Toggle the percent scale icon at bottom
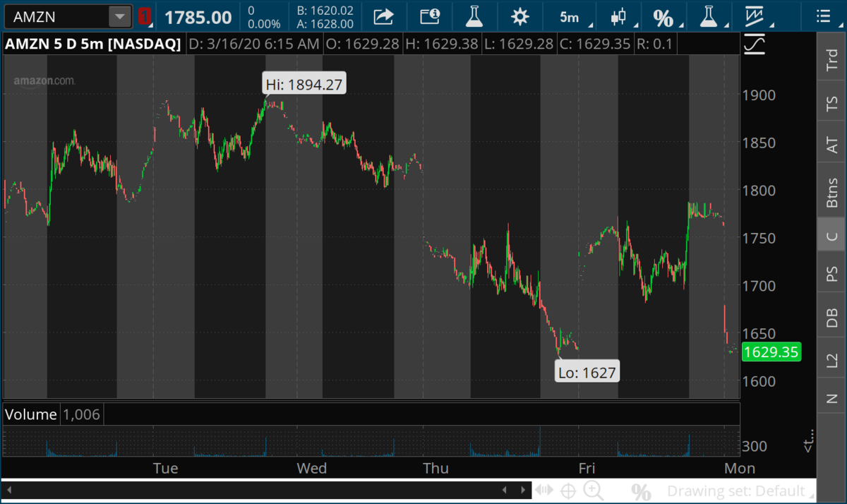 coord(641,490)
